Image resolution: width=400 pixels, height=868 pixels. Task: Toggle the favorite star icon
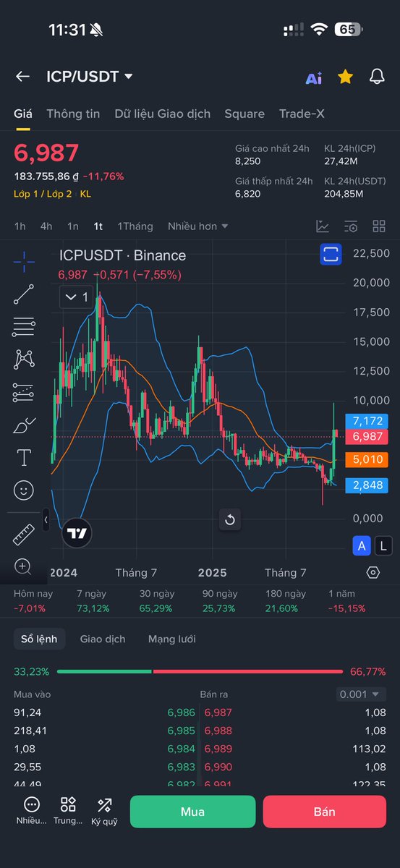click(x=346, y=77)
